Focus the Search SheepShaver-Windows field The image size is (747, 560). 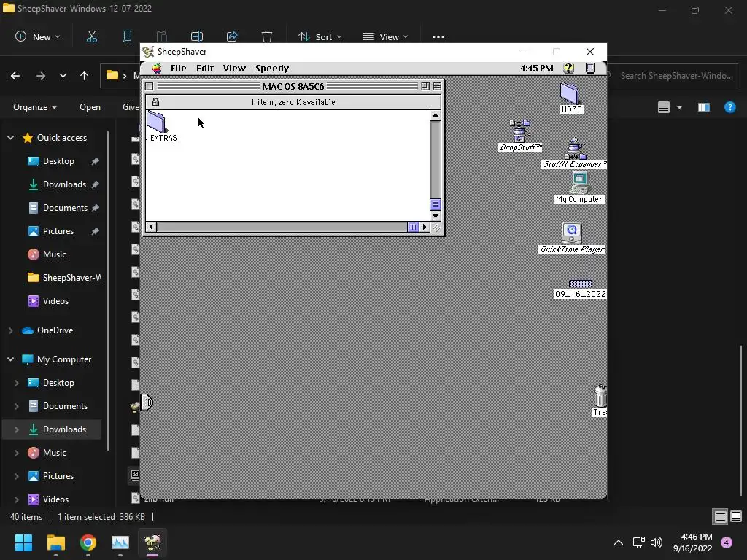tap(673, 76)
